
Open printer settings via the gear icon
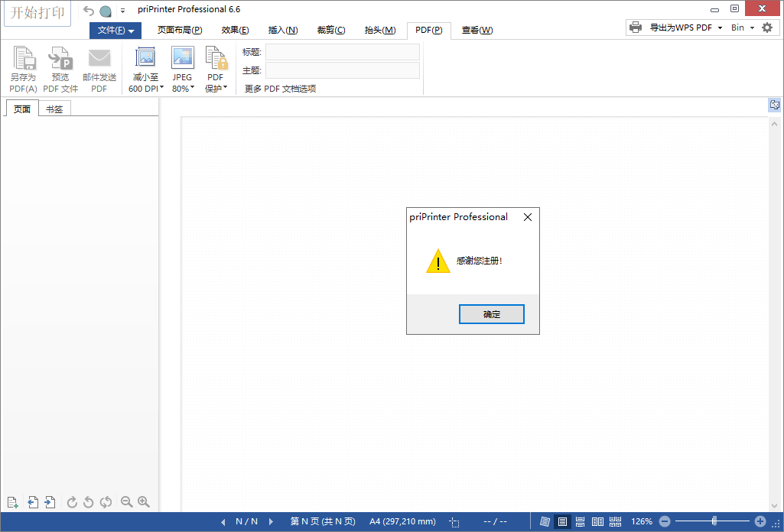point(767,28)
